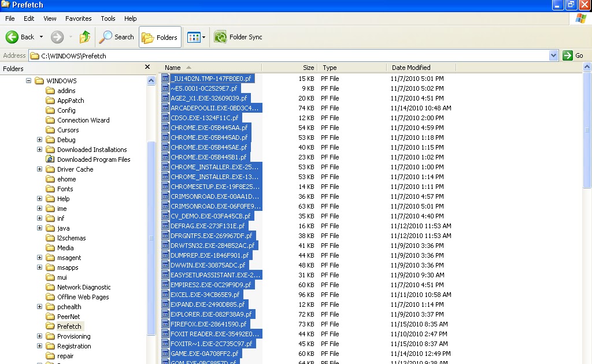
Task: Click the green Go button
Action: (573, 56)
